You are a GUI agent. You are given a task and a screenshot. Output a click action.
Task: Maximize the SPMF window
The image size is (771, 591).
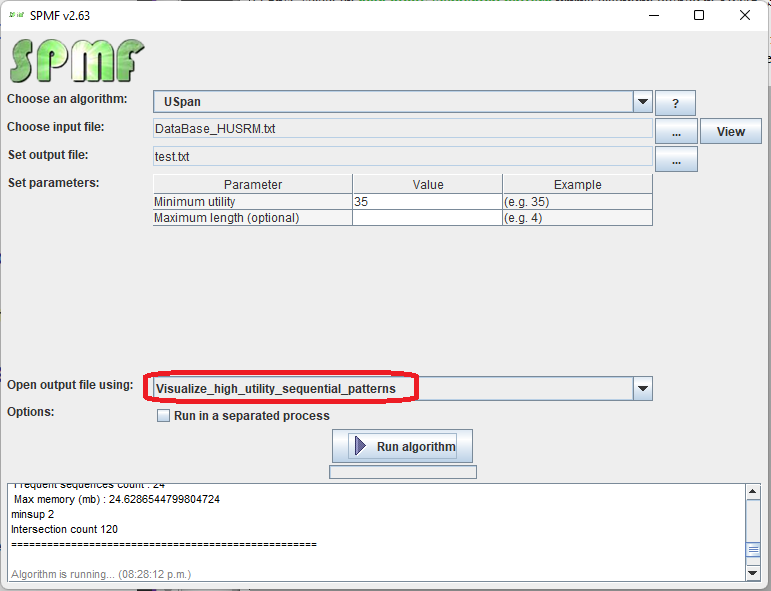click(x=699, y=15)
